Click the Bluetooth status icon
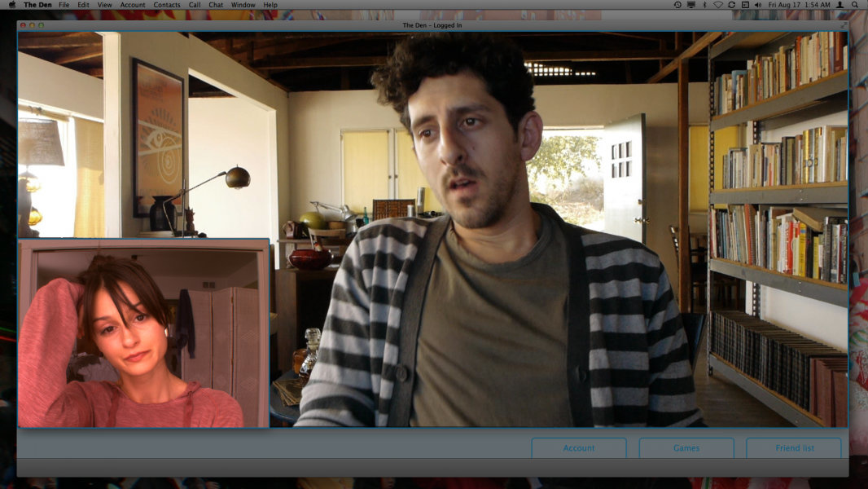 point(704,4)
